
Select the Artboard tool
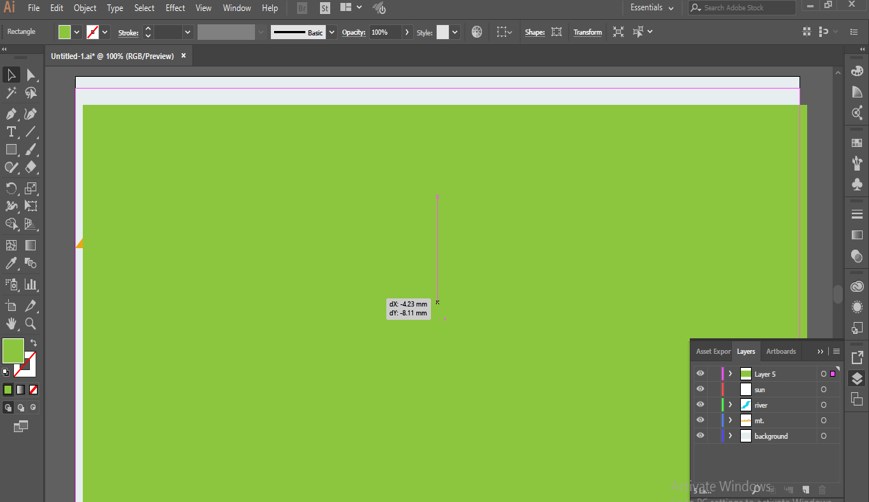point(11,306)
